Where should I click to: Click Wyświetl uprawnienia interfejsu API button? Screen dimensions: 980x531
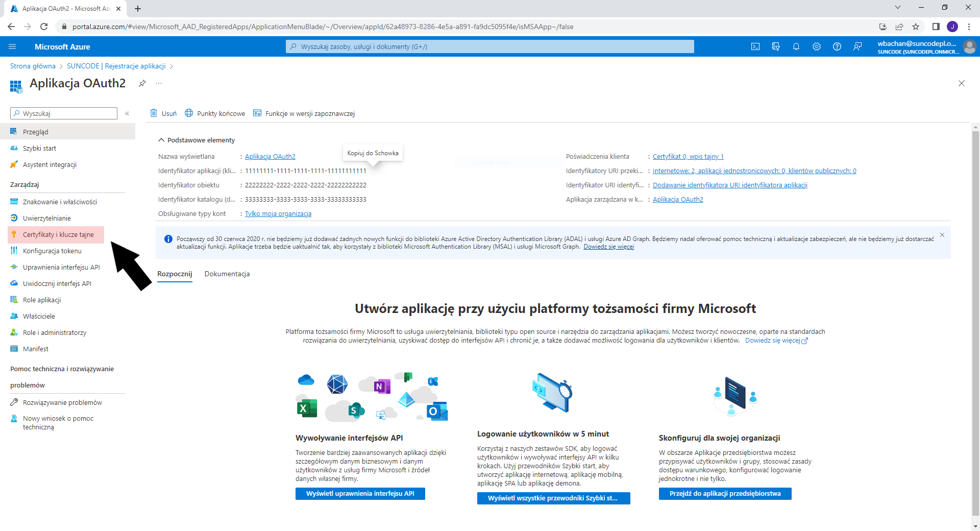360,494
